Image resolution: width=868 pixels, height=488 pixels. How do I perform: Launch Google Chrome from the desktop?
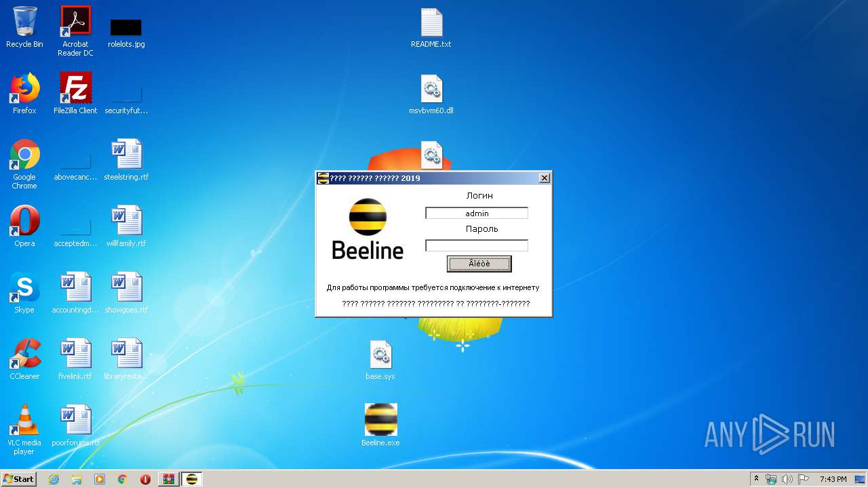[24, 163]
